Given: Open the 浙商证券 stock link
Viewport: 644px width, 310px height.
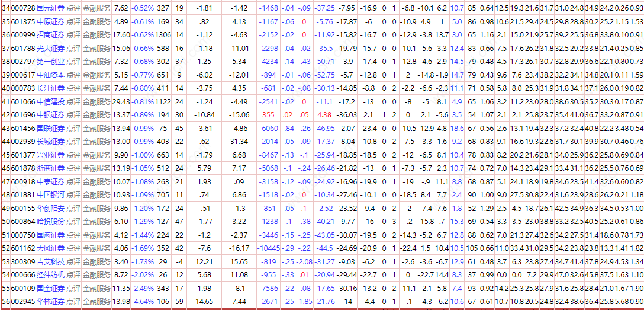Looking at the screenshot, I should tap(50, 168).
